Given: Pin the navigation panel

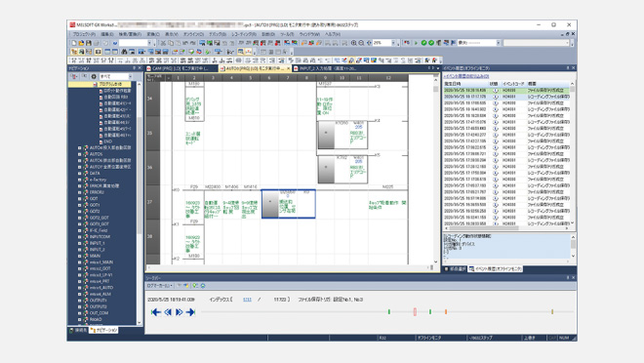Looking at the screenshot, I should [x=134, y=68].
